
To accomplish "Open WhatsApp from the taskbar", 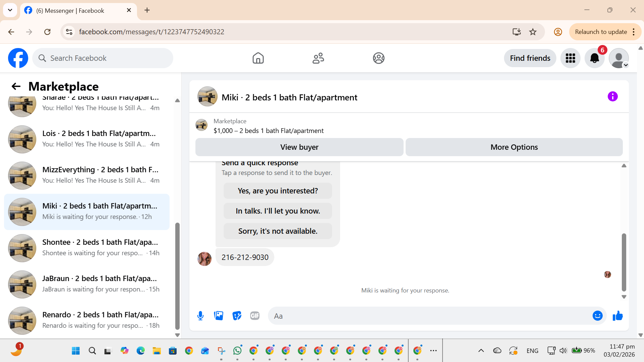I will click(237, 351).
